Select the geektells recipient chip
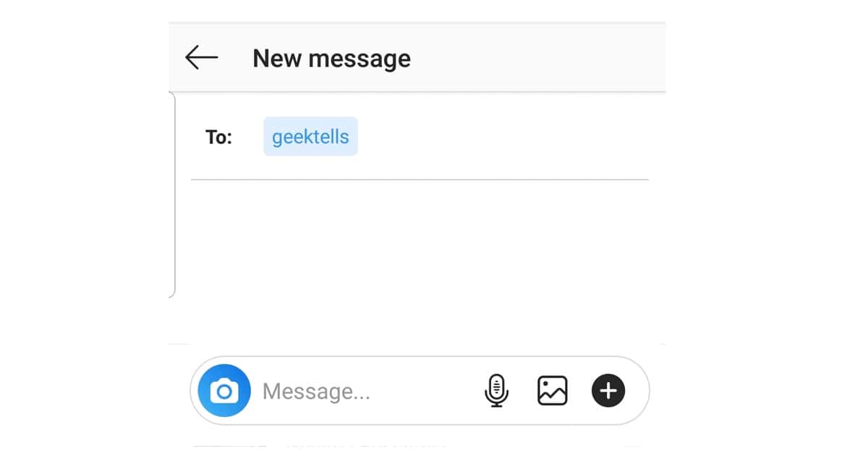Screen dimensions: 868x456 click(310, 136)
